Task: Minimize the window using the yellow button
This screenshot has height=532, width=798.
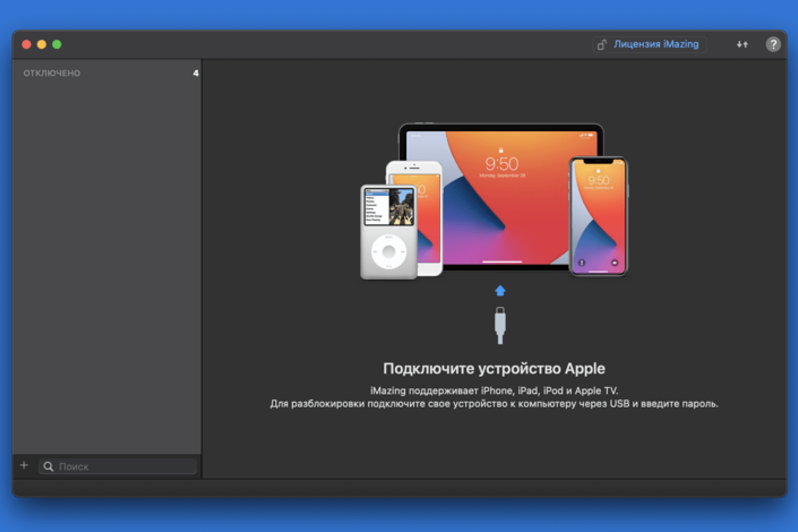Action: coord(41,44)
